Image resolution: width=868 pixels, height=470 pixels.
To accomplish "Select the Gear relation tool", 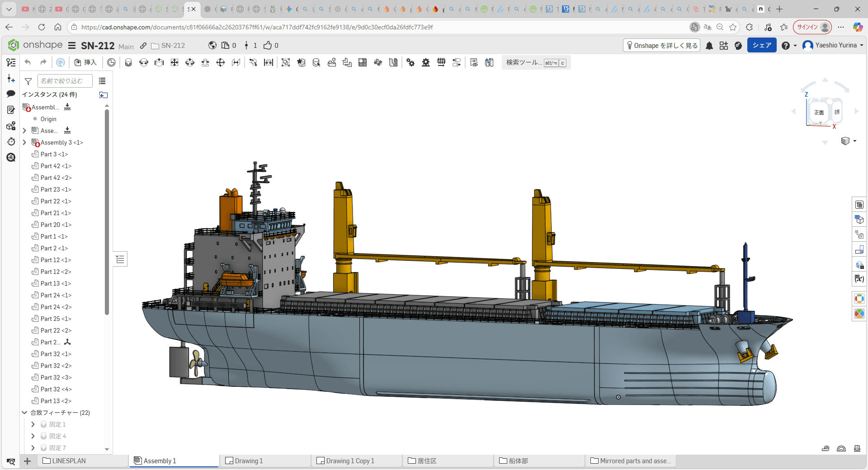I will click(x=410, y=62).
